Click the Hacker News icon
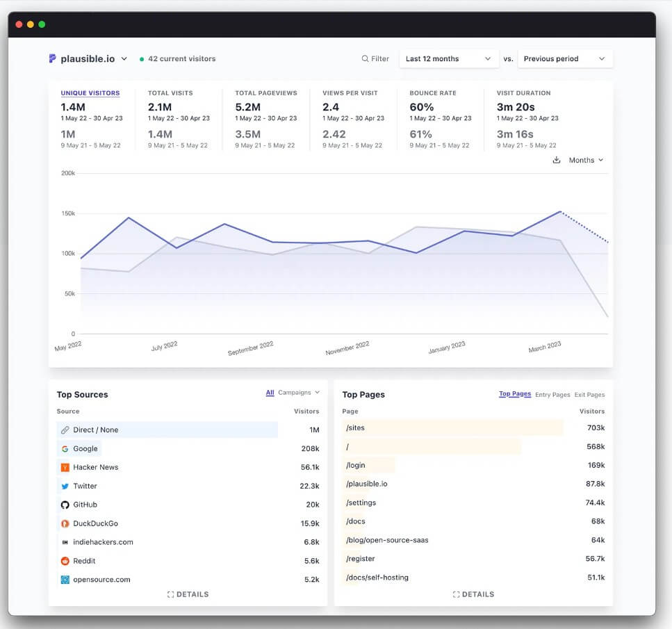 (65, 467)
